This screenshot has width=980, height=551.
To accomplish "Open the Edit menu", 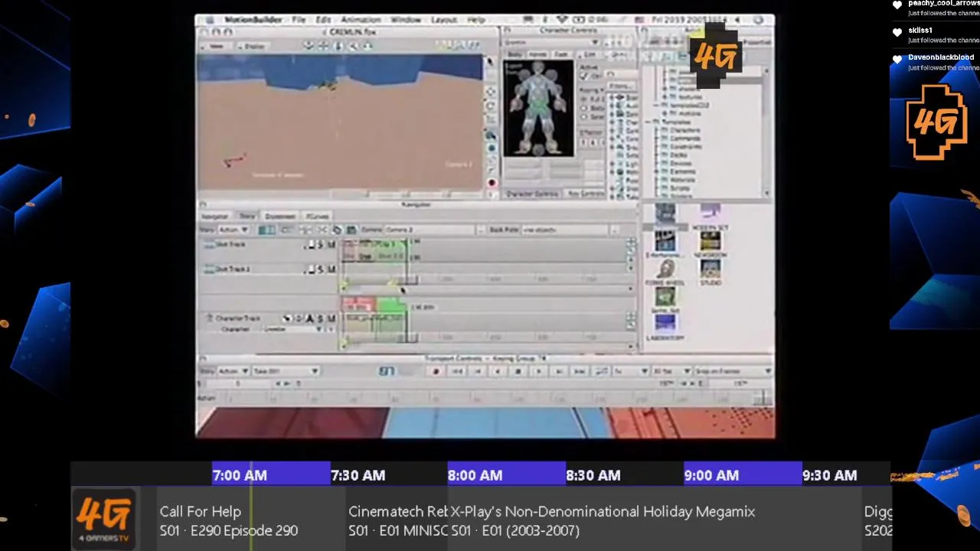I will [324, 19].
